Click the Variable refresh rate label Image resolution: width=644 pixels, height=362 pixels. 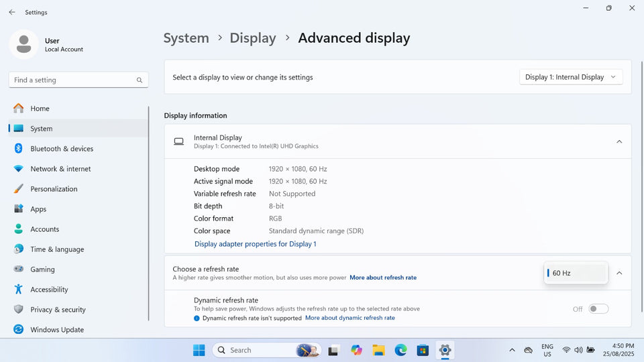[225, 194]
